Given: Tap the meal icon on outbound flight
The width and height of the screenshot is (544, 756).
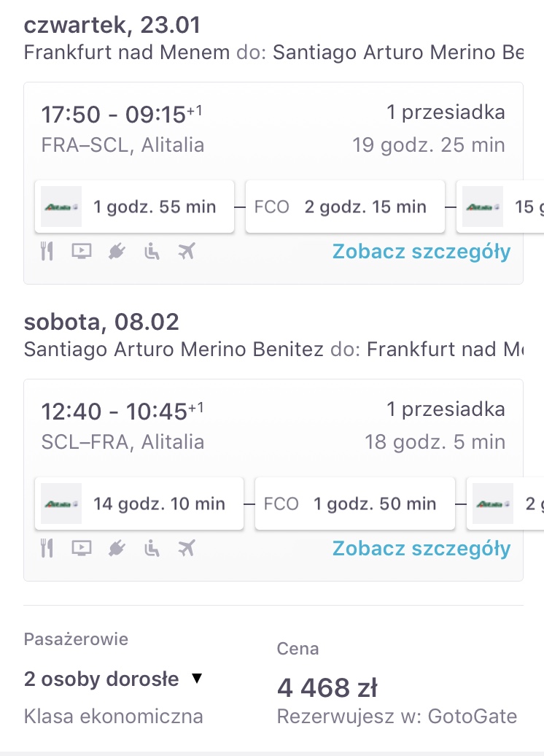Looking at the screenshot, I should (x=47, y=251).
